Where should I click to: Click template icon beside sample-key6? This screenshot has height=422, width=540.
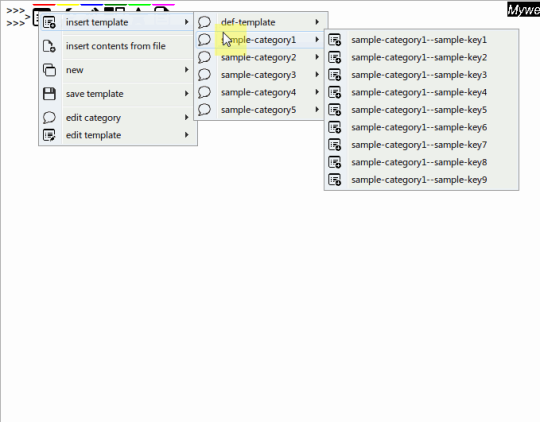pyautogui.click(x=334, y=127)
